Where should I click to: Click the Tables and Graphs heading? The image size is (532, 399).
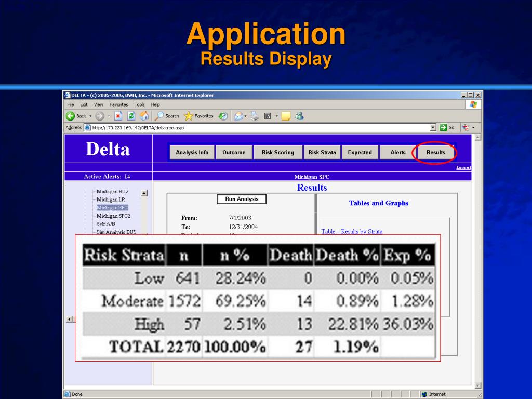(379, 203)
